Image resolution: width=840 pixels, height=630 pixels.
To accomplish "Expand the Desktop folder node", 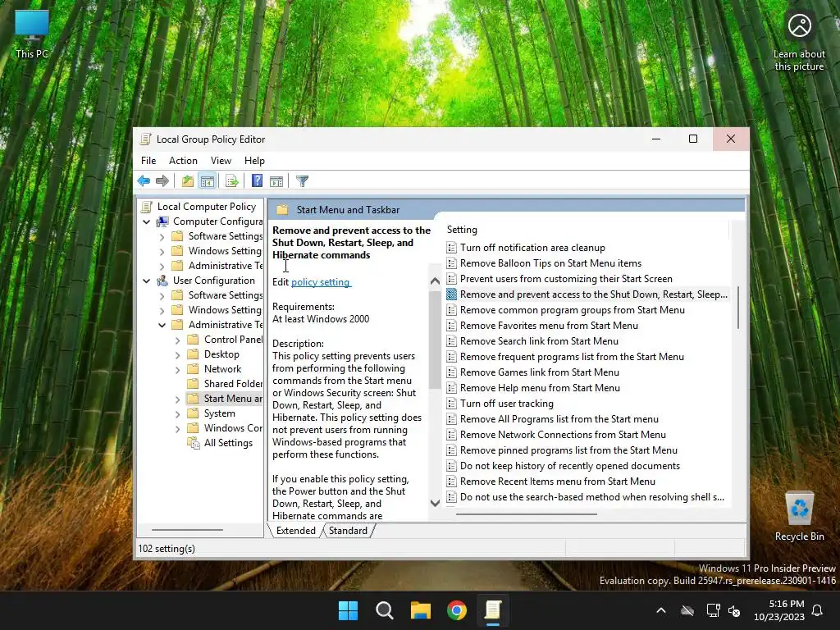I will pyautogui.click(x=177, y=354).
